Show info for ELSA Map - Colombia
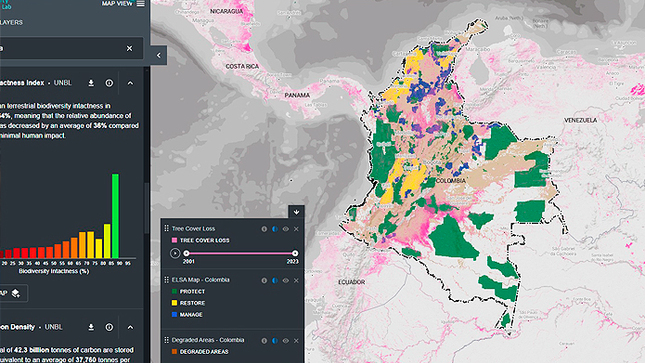Image resolution: width=645 pixels, height=363 pixels. coord(264,280)
